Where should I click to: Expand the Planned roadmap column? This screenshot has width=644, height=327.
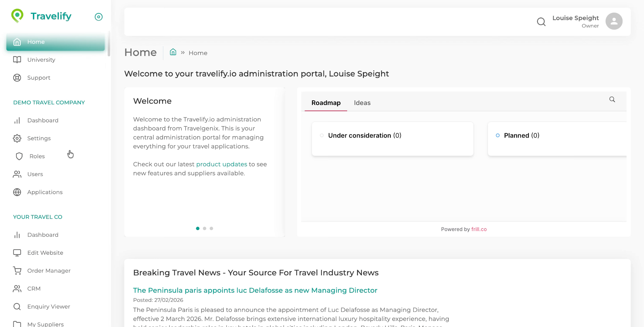[x=522, y=135]
